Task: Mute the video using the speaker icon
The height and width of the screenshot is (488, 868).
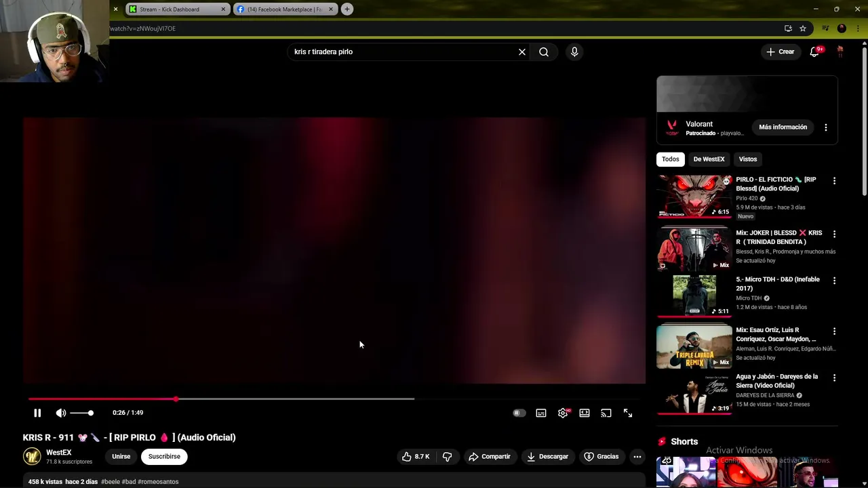Action: 61,413
